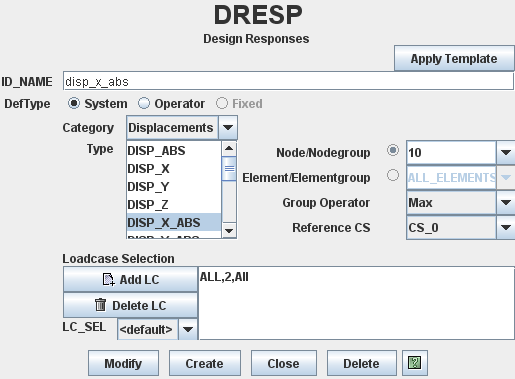This screenshot has width=515, height=379.
Task: Click the Type list scroll down arrow
Action: click(x=229, y=230)
